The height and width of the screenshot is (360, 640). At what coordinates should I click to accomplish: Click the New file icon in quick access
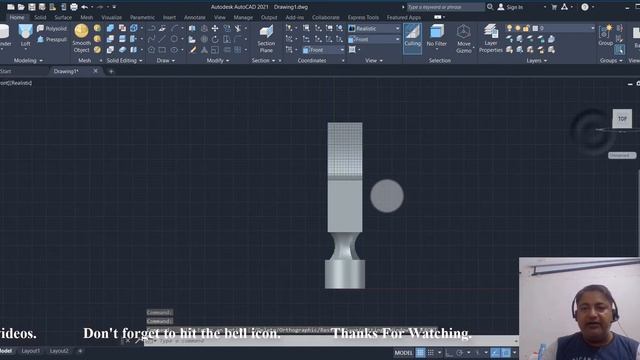pyautogui.click(x=11, y=7)
